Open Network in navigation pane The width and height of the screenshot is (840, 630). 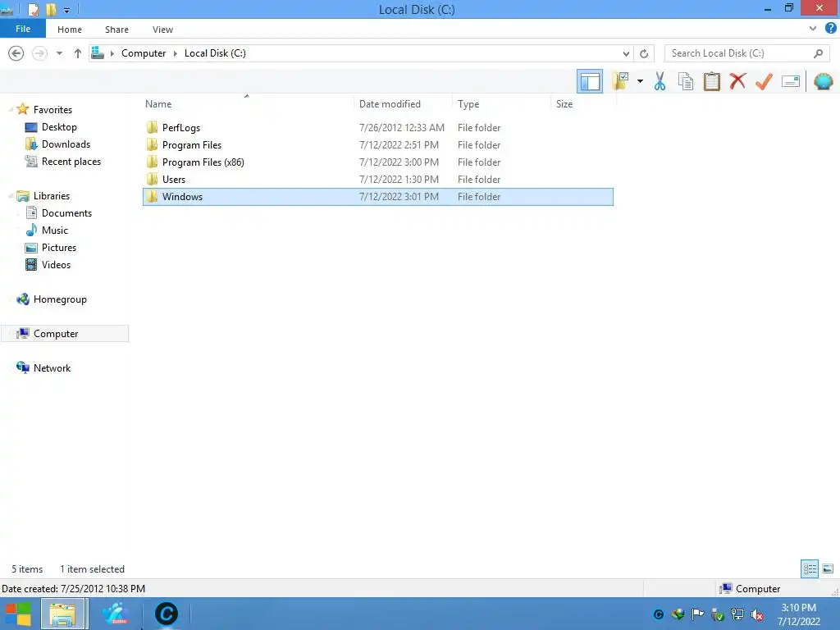[x=52, y=368]
